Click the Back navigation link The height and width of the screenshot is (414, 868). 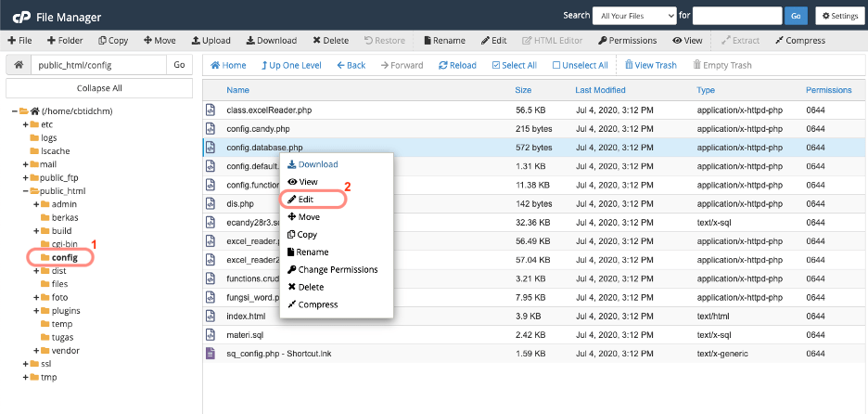click(351, 65)
